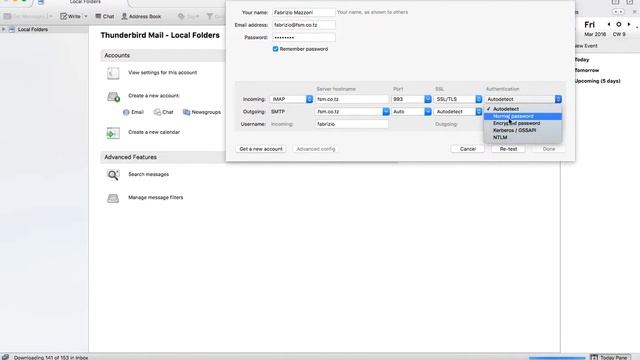
Task: Select NTLM authentication option
Action: pyautogui.click(x=523, y=138)
